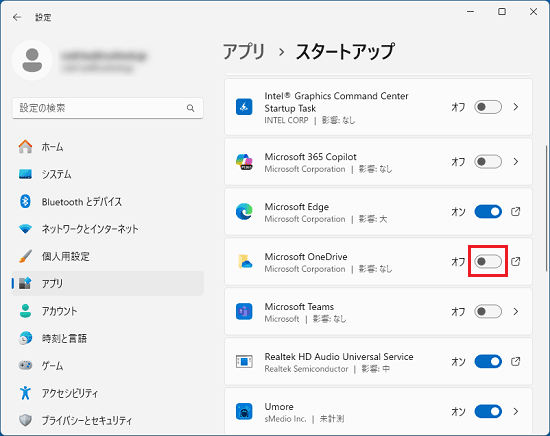Click the Accounts person icon
Viewport: 550px width, 436px height.
click(25, 311)
